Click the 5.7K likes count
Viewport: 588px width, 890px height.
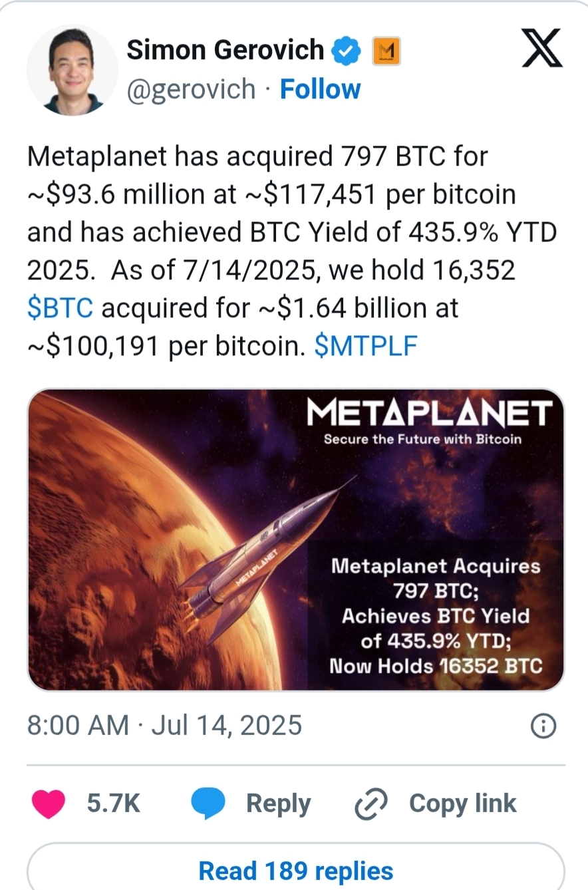[113, 804]
